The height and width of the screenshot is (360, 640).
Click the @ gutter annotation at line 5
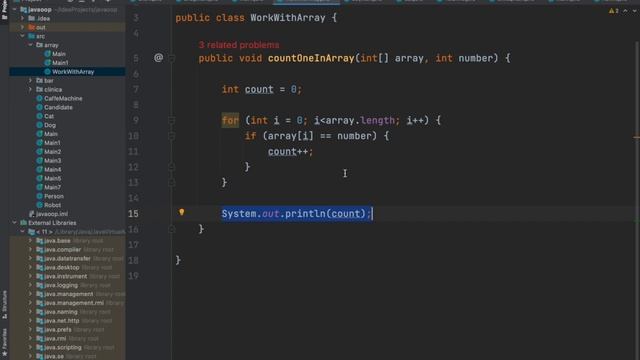point(158,58)
